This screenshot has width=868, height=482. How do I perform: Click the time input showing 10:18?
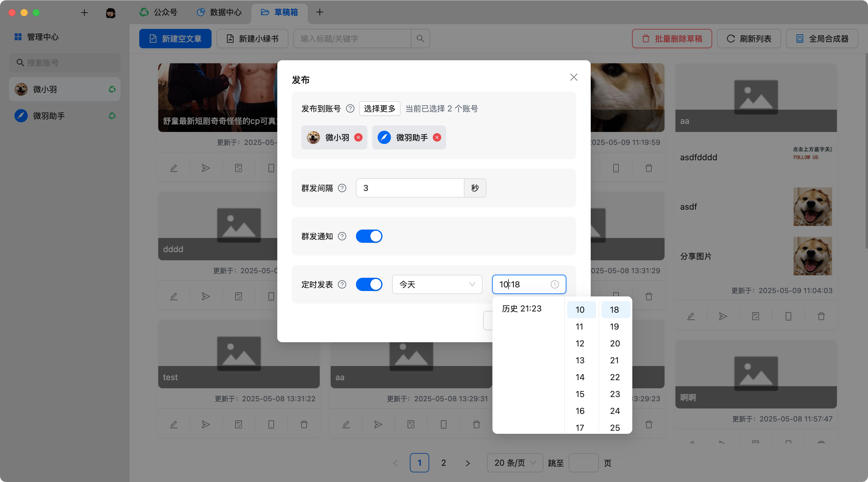point(529,285)
